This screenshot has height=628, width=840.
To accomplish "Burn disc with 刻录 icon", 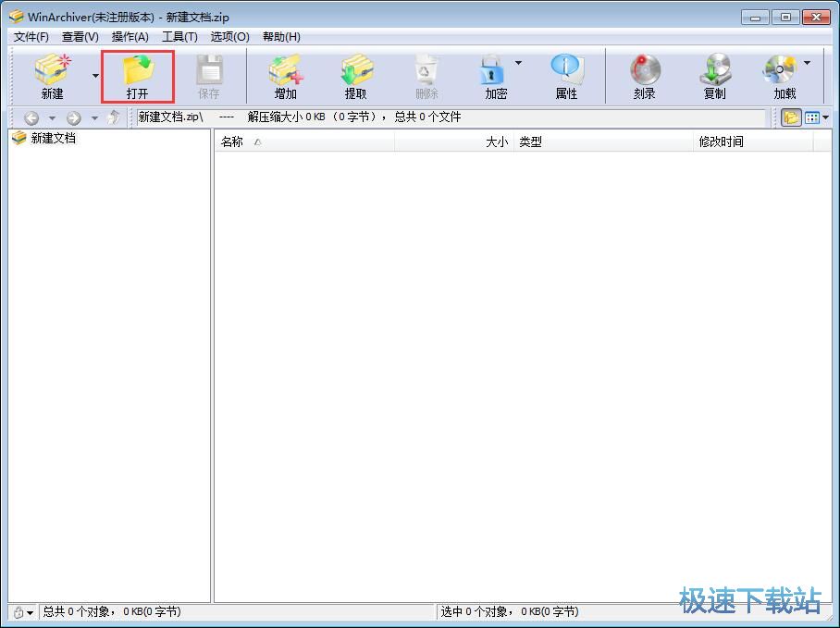I will [645, 77].
